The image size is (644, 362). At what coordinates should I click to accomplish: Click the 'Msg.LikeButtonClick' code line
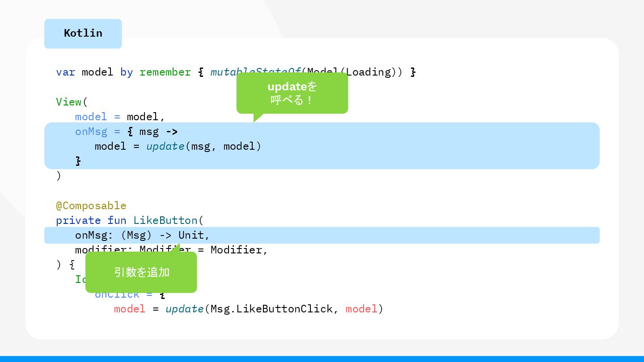click(x=249, y=309)
